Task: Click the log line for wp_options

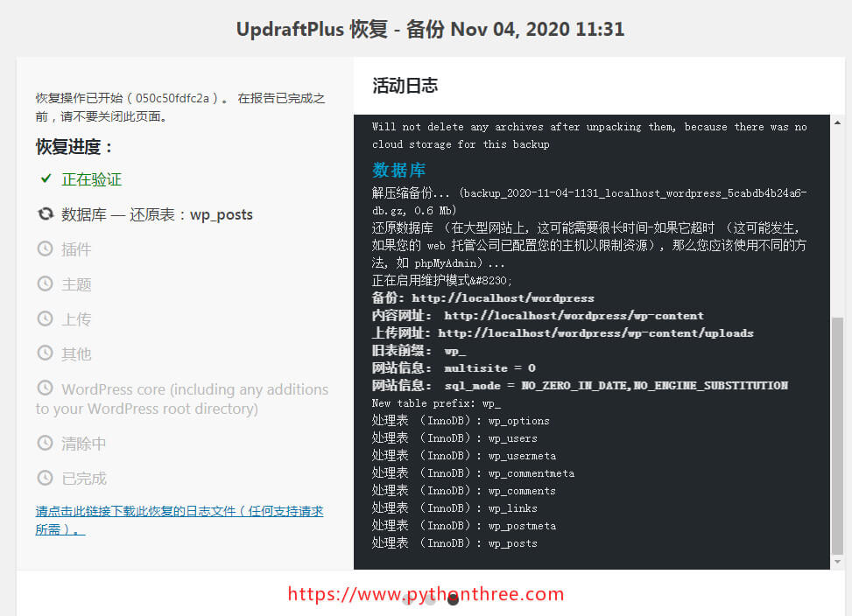Action: click(x=461, y=421)
